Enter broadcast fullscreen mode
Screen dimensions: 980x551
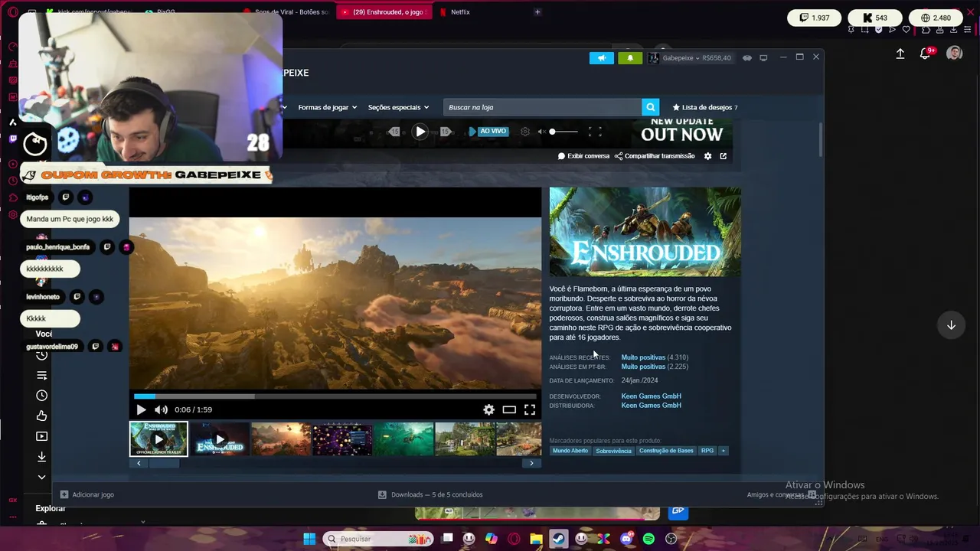tap(595, 132)
